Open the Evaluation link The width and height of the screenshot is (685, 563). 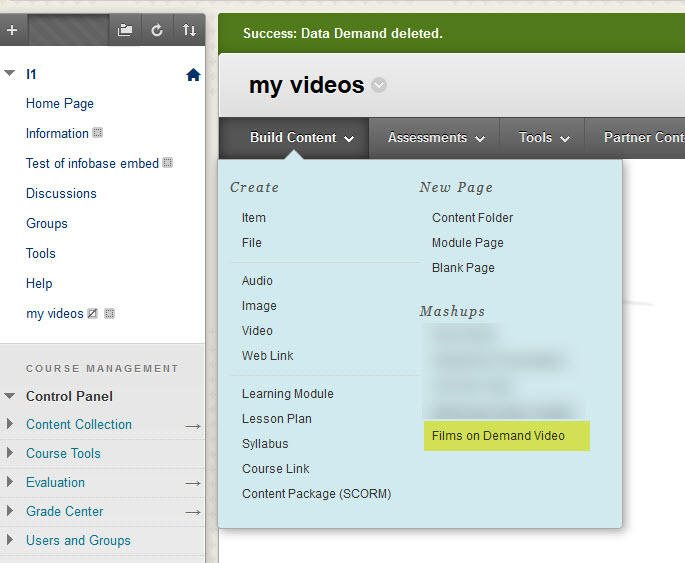[55, 482]
